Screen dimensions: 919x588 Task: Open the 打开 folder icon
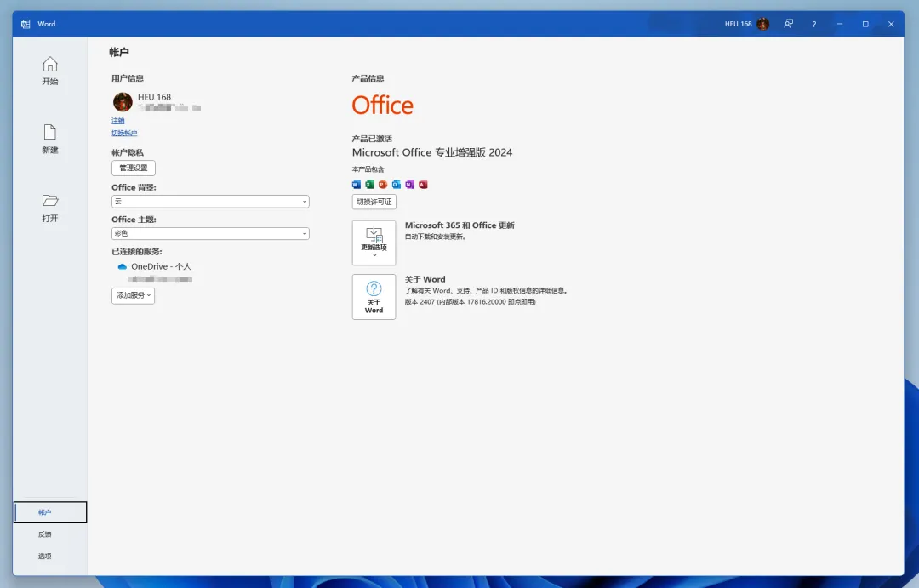[x=50, y=201]
